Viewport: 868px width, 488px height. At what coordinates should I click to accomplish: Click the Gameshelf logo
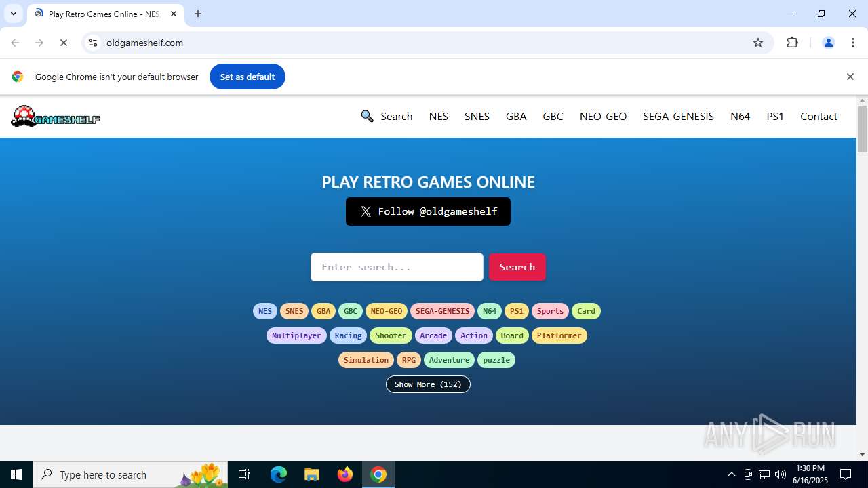click(55, 117)
